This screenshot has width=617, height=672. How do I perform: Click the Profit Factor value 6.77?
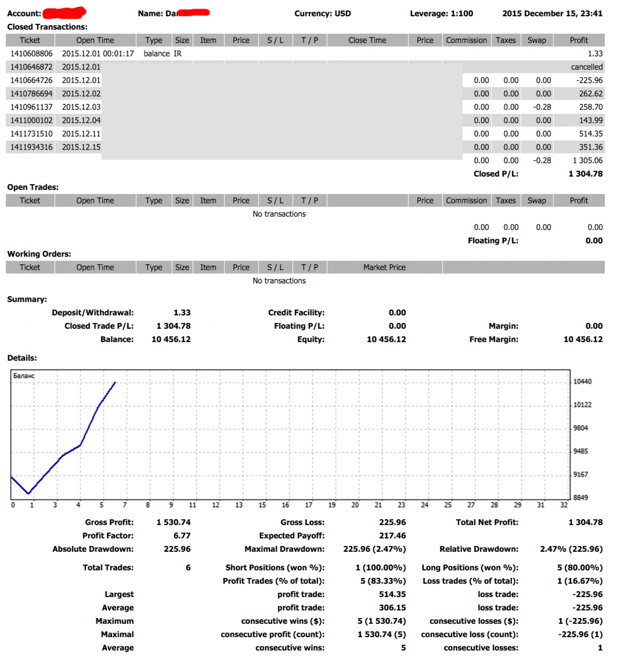click(182, 536)
